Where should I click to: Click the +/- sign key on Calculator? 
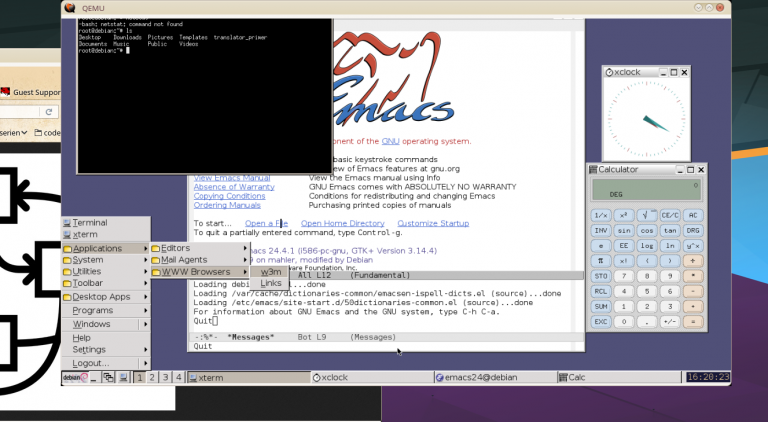(670, 322)
